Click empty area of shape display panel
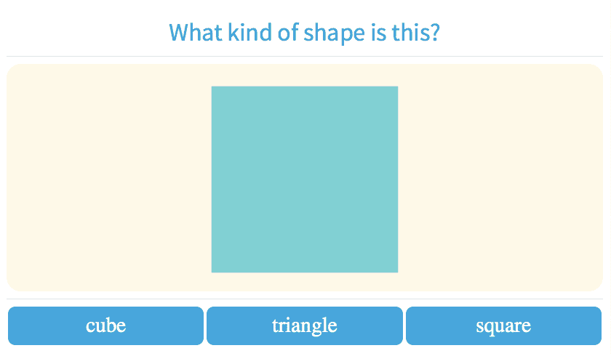611x364 pixels. tap(502, 178)
